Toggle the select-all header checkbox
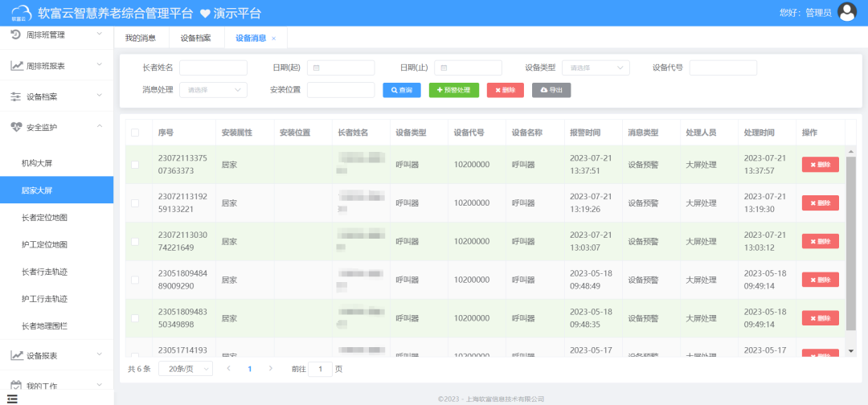This screenshot has height=405, width=868. pos(135,133)
